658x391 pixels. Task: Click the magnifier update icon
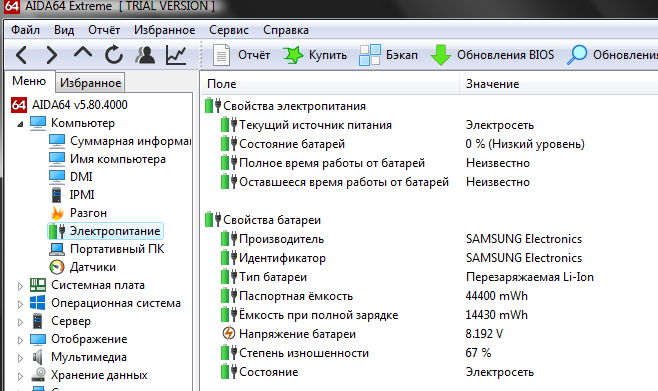coord(577,55)
